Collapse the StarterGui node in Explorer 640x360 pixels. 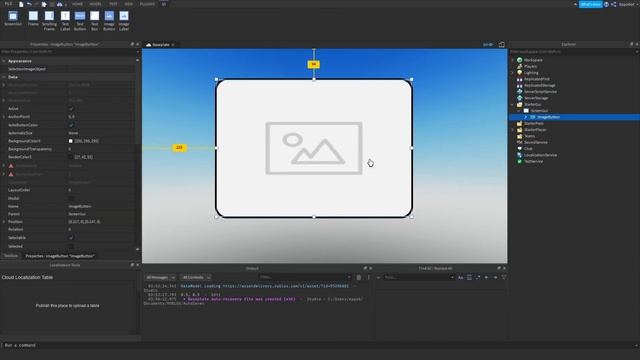tap(513, 104)
